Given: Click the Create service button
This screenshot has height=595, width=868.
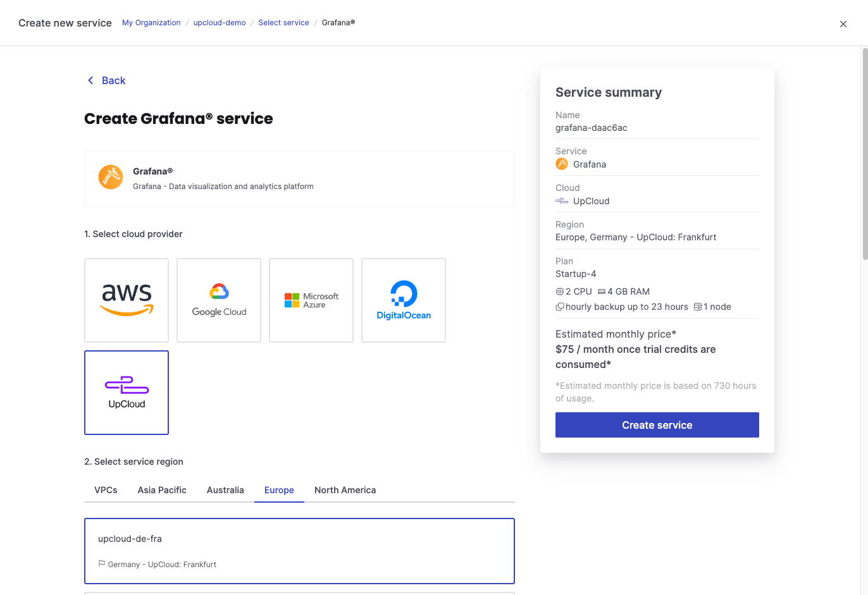Looking at the screenshot, I should click(657, 425).
